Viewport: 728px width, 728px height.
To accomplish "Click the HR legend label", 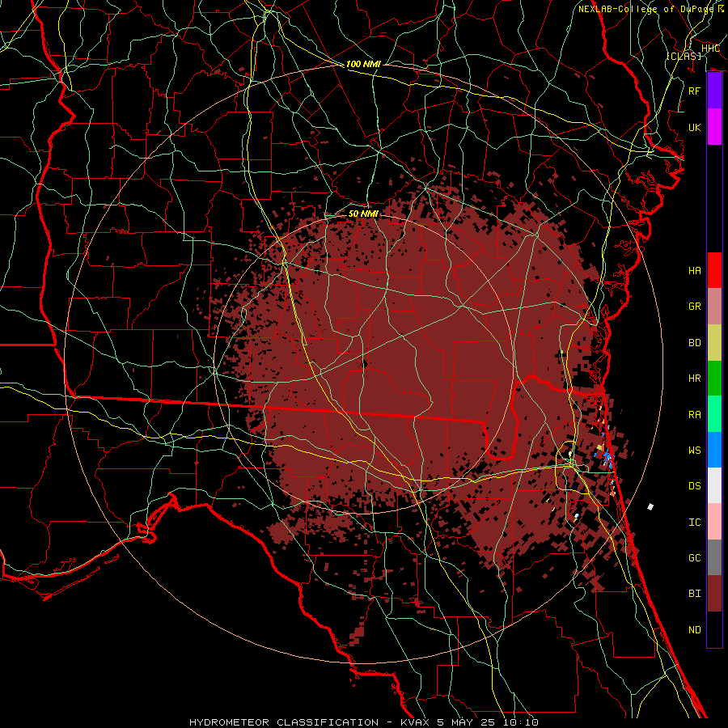I will [695, 379].
